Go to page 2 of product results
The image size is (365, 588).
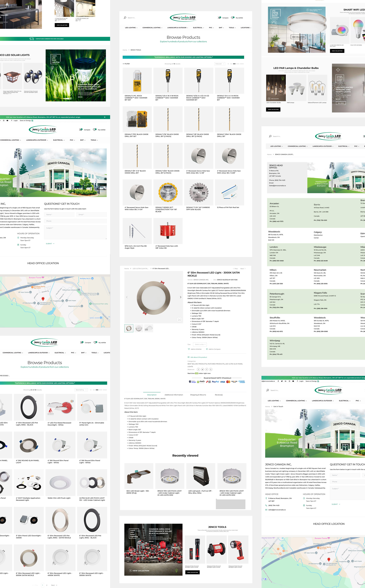(47, 585)
